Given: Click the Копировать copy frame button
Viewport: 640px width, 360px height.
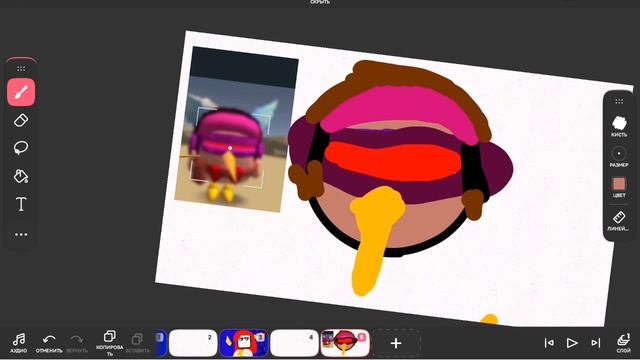Looking at the screenshot, I should pyautogui.click(x=109, y=343).
